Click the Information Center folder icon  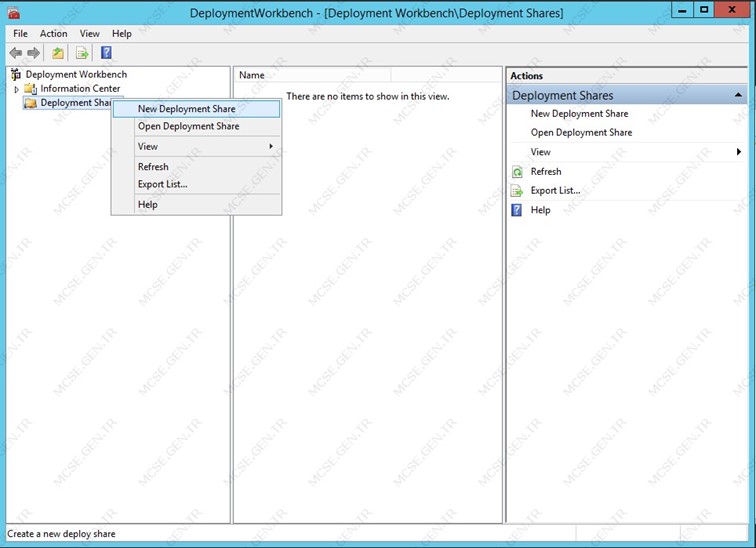click(30, 89)
